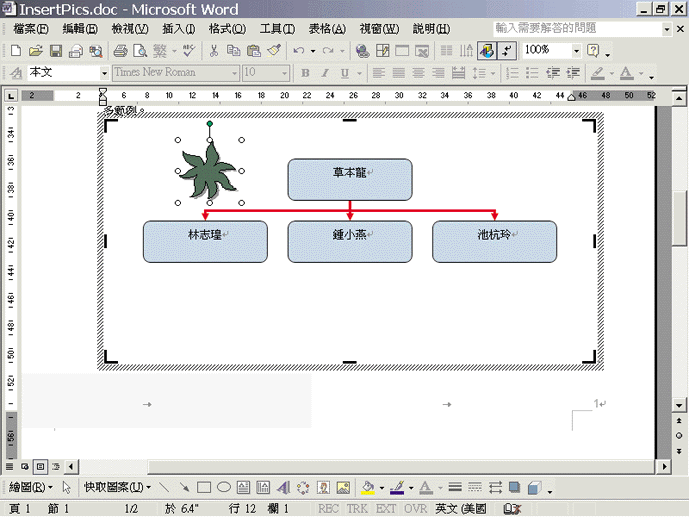This screenshot has width=689, height=517.
Task: Toggle Bold formatting
Action: (305, 73)
